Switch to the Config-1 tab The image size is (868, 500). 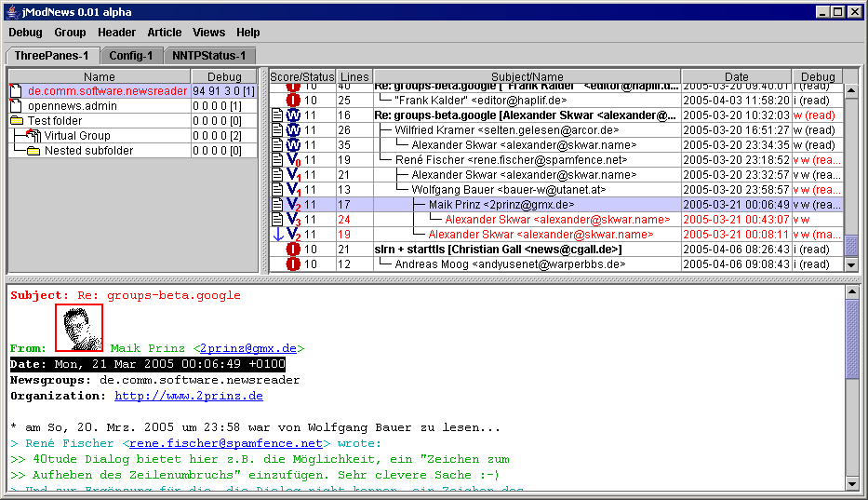pos(130,56)
